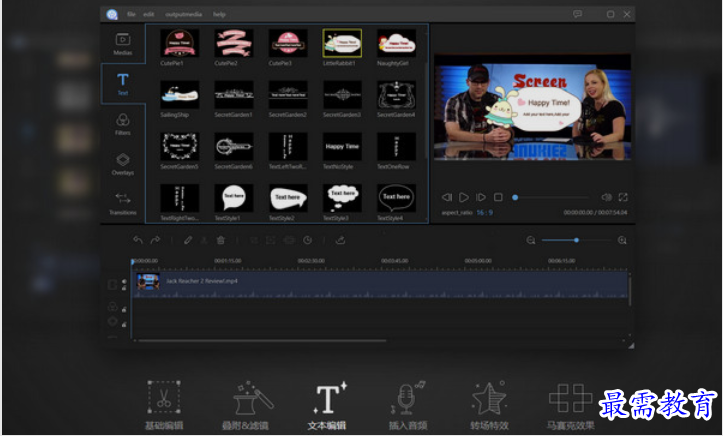The image size is (723, 436).
Task: Click the export icon in toolbar
Action: point(340,240)
